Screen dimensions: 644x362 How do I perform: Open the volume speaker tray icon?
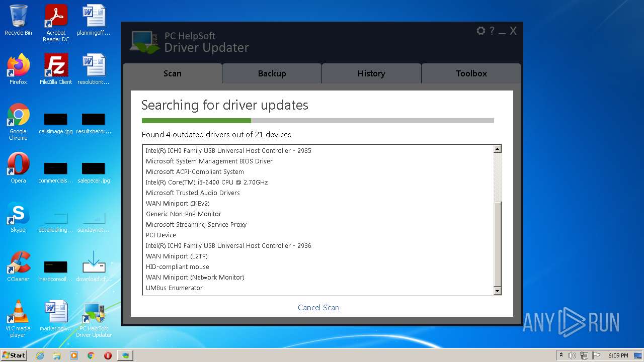(572, 355)
